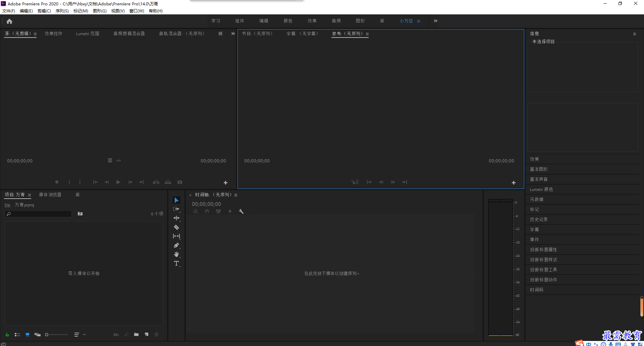Click source monitor Add Marker icon
This screenshot has width=644, height=346.
click(57, 182)
